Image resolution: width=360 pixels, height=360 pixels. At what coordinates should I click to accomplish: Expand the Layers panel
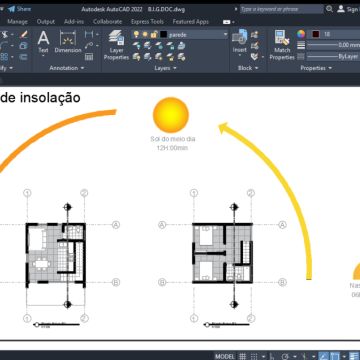165,68
